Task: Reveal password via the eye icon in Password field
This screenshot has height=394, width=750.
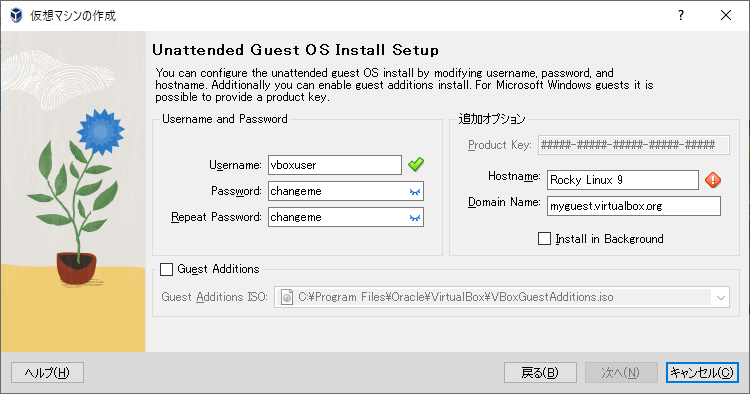Action: point(415,191)
